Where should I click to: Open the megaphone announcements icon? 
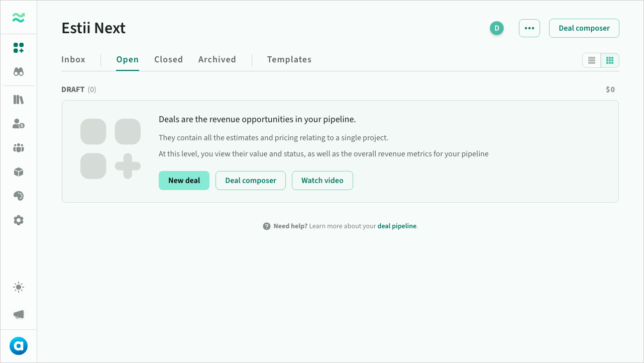[x=19, y=314]
